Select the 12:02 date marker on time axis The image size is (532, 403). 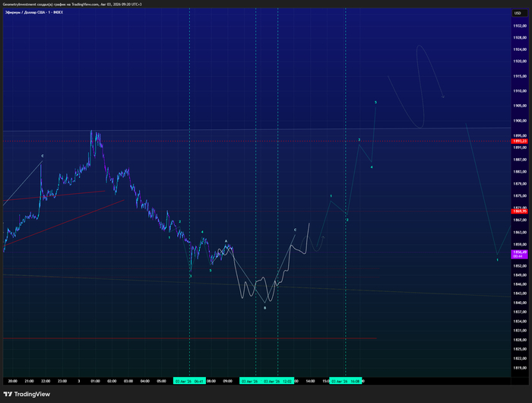(277, 381)
